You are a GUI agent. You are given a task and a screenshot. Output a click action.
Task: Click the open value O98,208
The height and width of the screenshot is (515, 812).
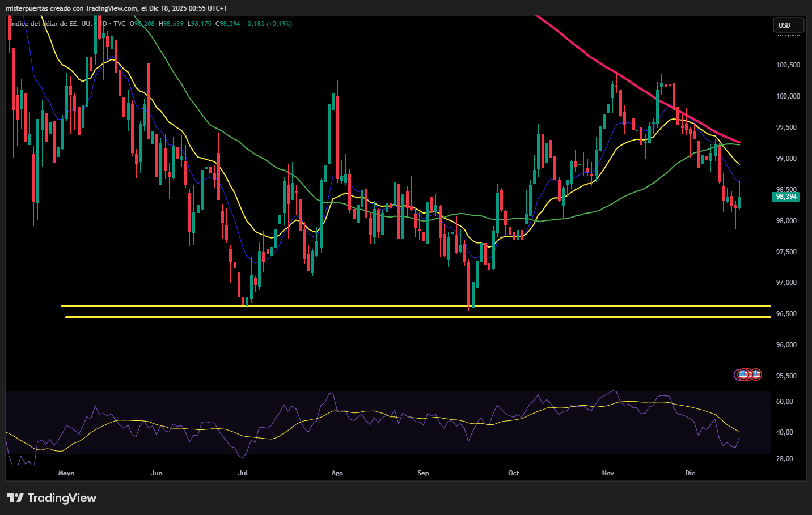[x=142, y=24]
